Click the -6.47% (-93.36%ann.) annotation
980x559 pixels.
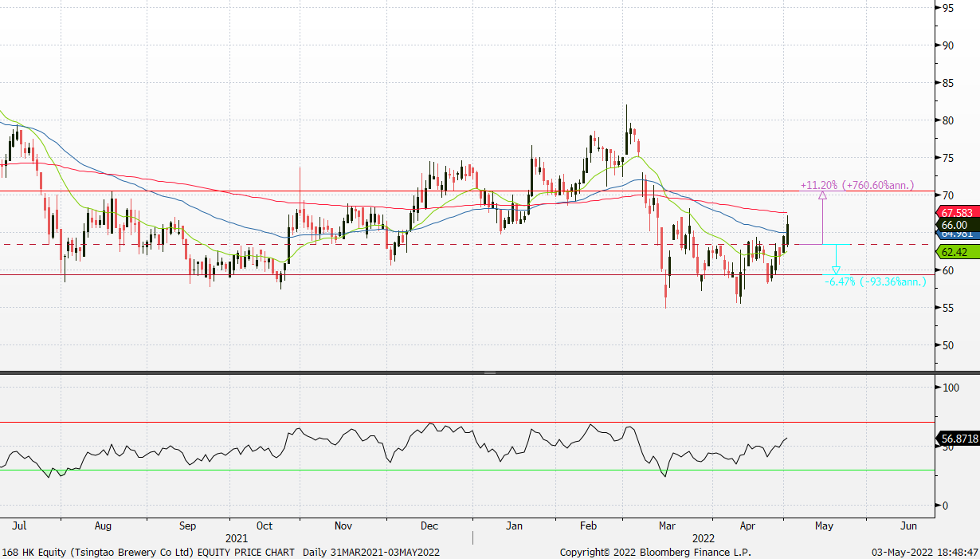coord(875,281)
